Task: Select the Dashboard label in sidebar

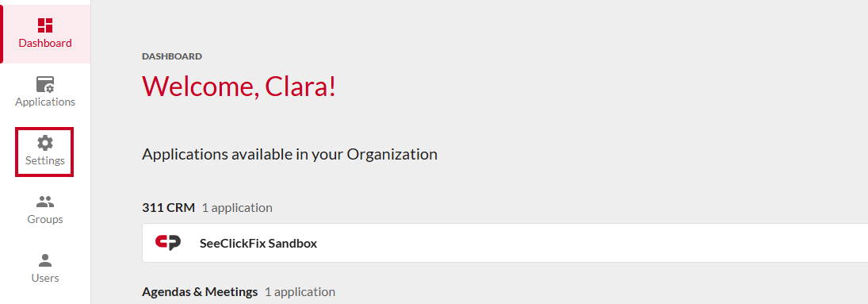Action: pos(45,44)
